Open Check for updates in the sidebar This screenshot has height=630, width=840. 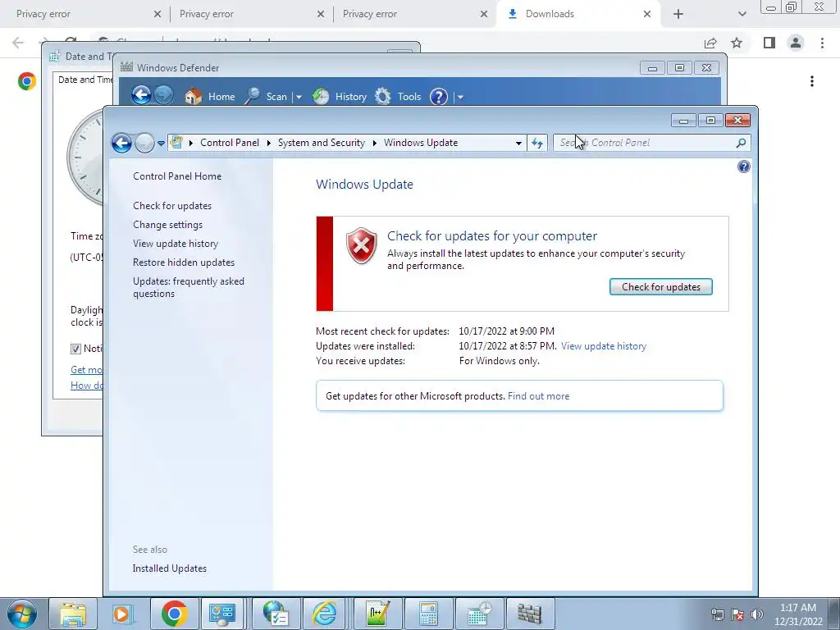[172, 206]
